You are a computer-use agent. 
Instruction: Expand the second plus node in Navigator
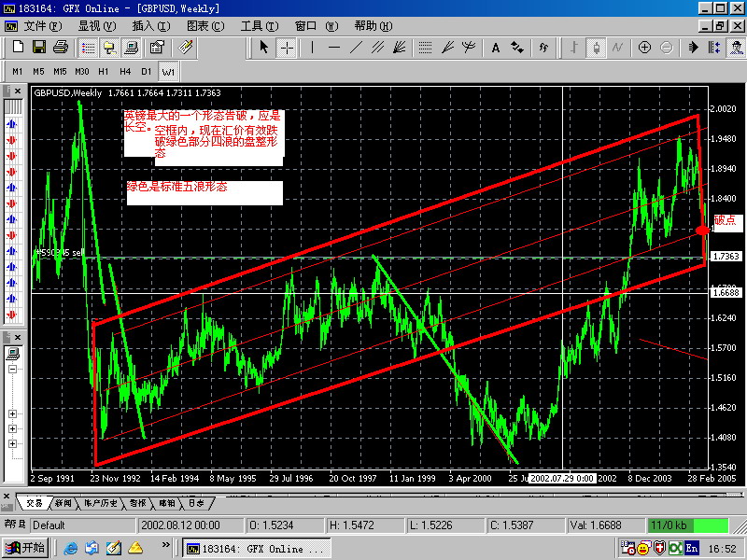pyautogui.click(x=12, y=428)
